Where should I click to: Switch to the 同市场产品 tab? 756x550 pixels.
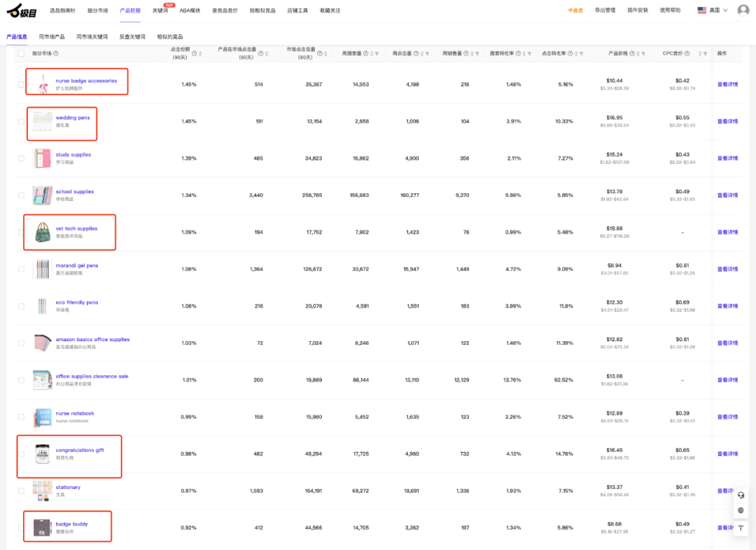[x=52, y=36]
